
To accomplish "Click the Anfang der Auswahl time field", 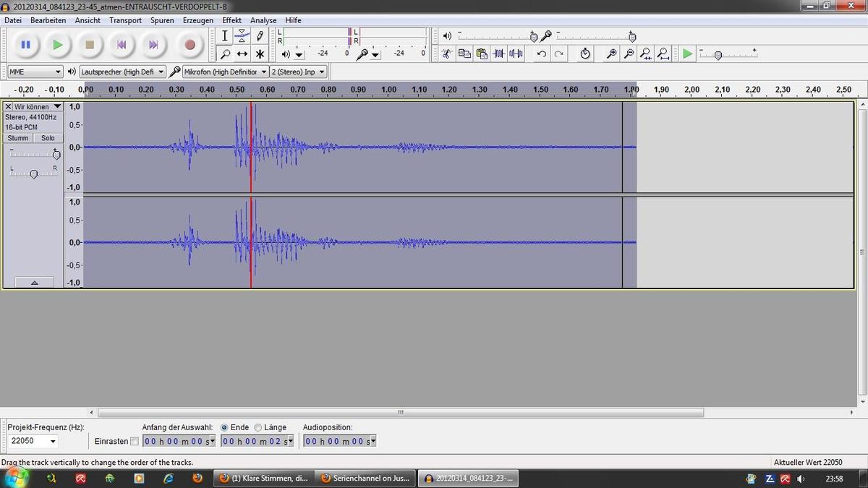I will coord(179,441).
